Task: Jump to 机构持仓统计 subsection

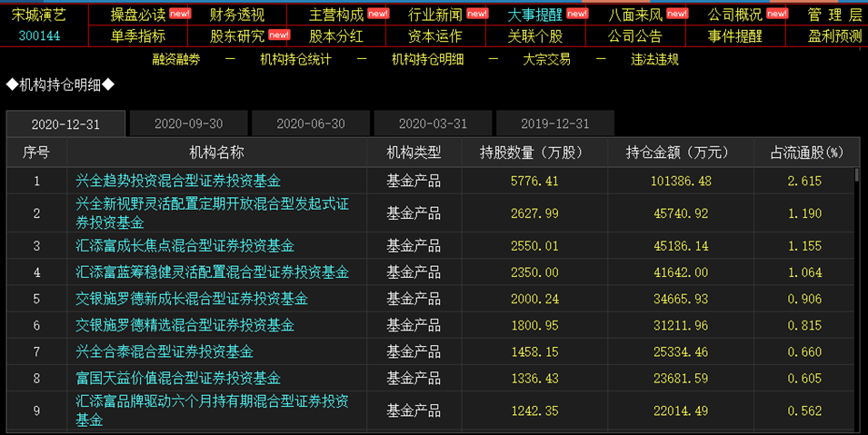Action: pos(295,59)
